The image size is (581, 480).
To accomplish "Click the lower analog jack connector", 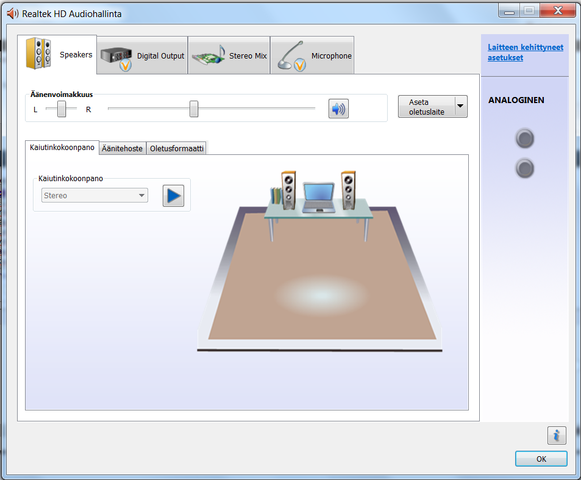I will pyautogui.click(x=525, y=169).
